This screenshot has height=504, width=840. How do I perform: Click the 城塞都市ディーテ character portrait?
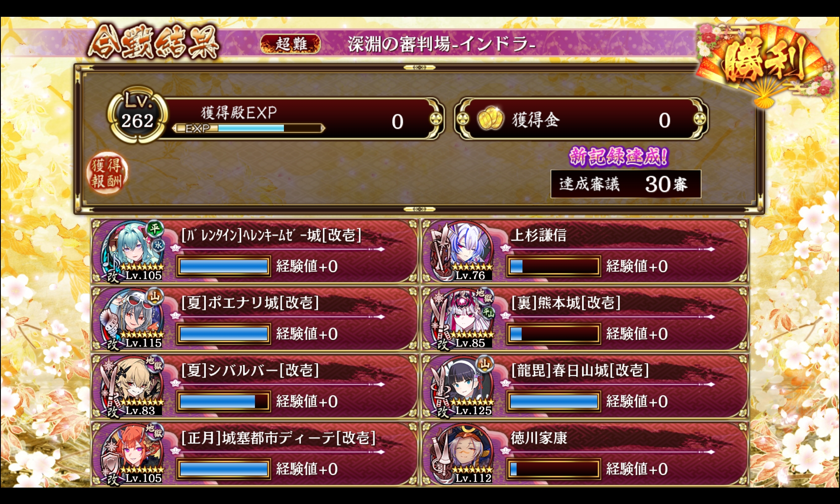tap(132, 454)
